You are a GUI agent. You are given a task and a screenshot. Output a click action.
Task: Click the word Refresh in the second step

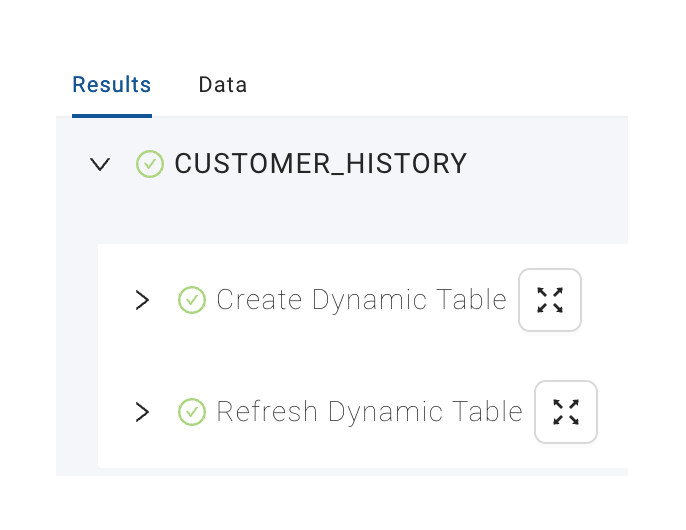click(267, 411)
